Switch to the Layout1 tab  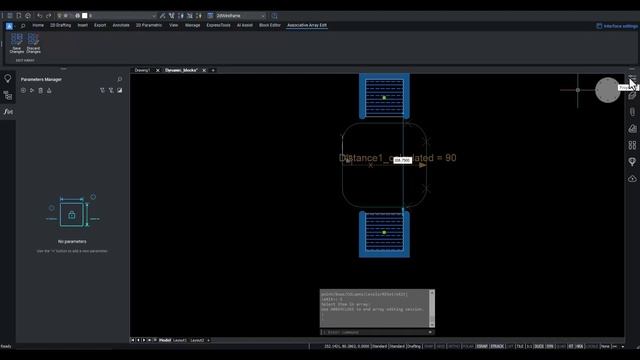[180, 340]
